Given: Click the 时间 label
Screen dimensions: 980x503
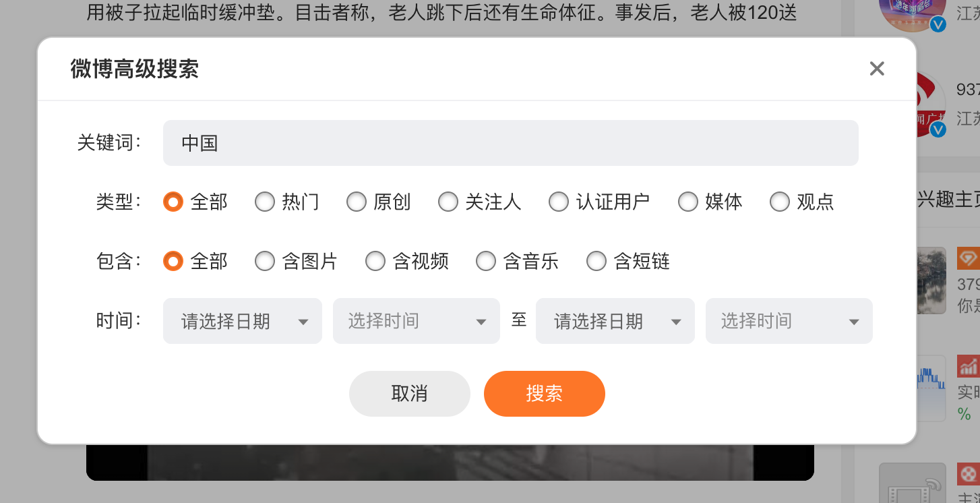Looking at the screenshot, I should tap(119, 321).
